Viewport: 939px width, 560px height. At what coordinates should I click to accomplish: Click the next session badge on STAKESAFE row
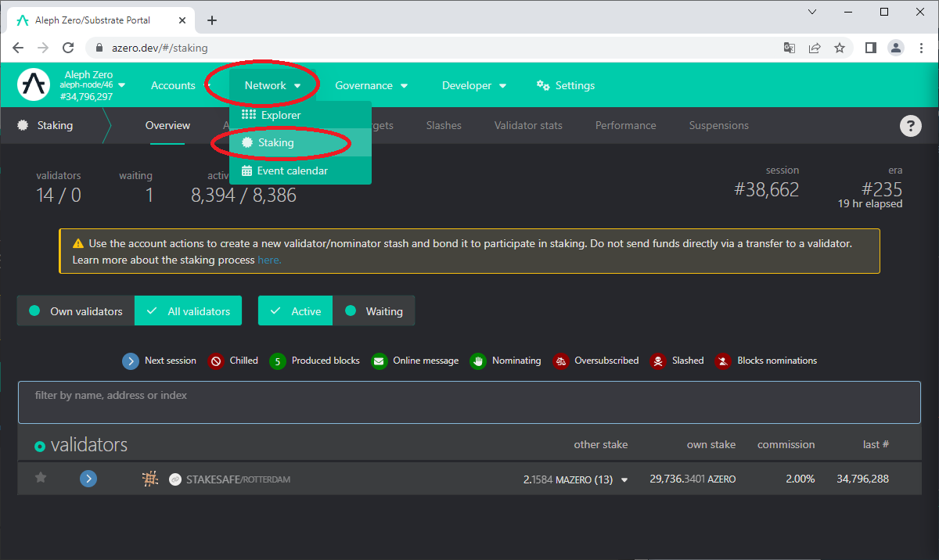coord(88,479)
